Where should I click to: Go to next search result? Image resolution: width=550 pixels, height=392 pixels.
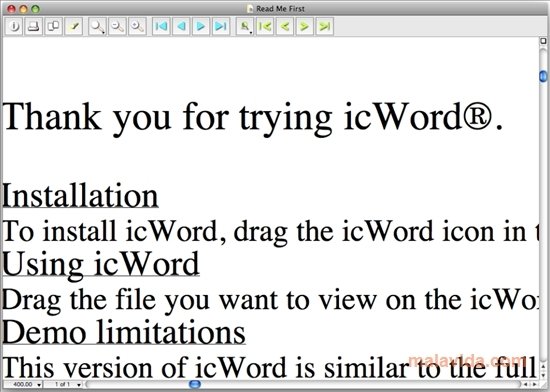click(305, 26)
